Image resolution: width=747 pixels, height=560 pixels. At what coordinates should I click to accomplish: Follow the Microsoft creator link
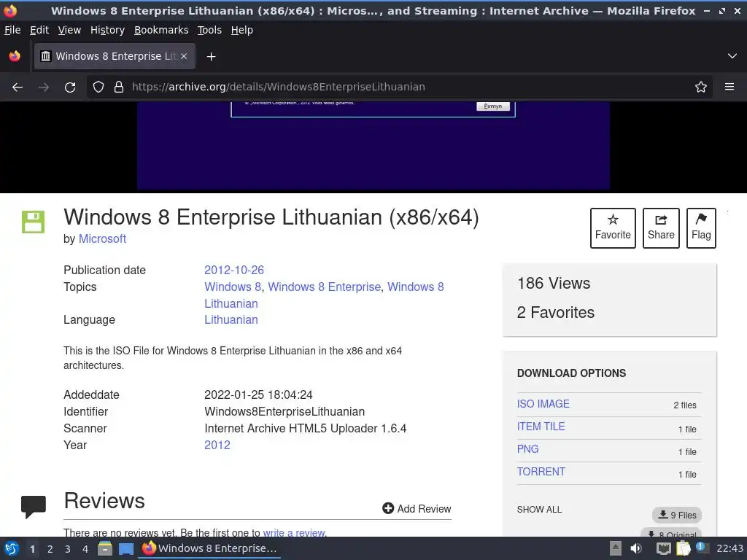point(102,238)
